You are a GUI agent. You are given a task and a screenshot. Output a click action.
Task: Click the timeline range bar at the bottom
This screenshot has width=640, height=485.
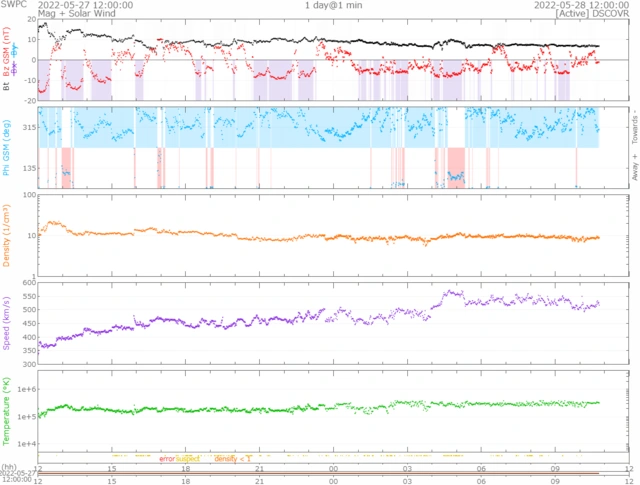pos(318,474)
